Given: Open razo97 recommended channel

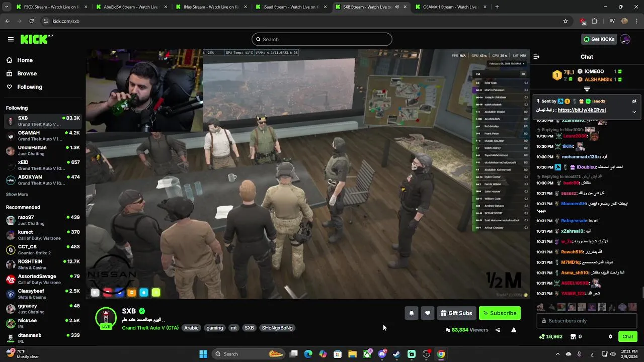Looking at the screenshot, I should (43, 220).
